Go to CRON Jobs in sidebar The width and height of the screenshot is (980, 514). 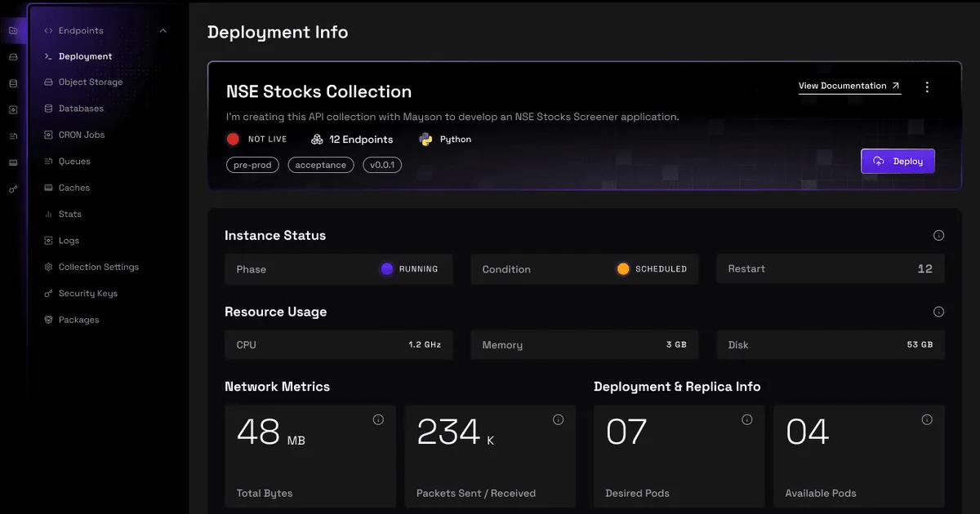click(81, 135)
